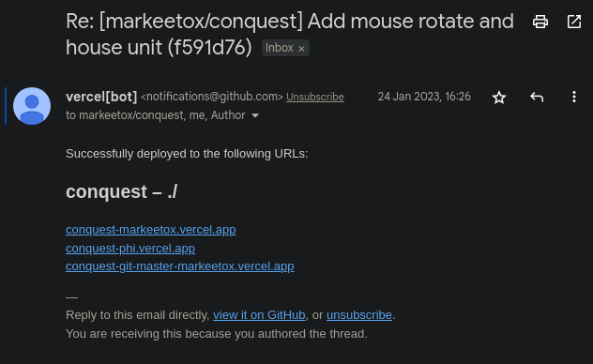Follow the 'view it on GitHub' link
The height and width of the screenshot is (364, 593).
click(259, 315)
